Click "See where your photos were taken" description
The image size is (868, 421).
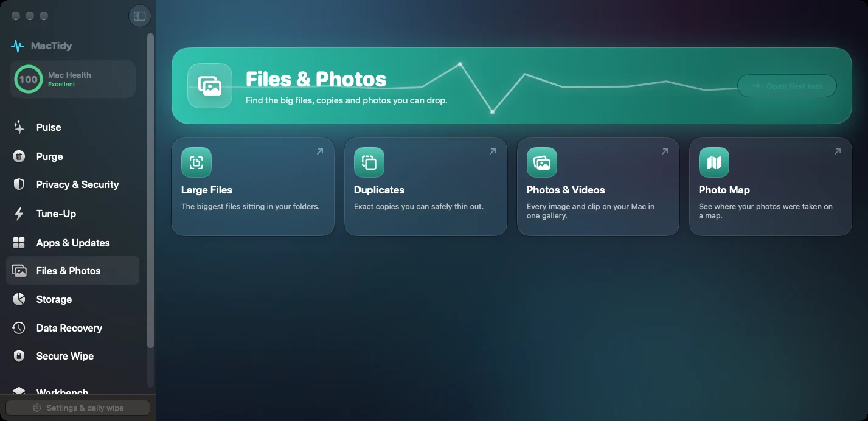point(766,211)
